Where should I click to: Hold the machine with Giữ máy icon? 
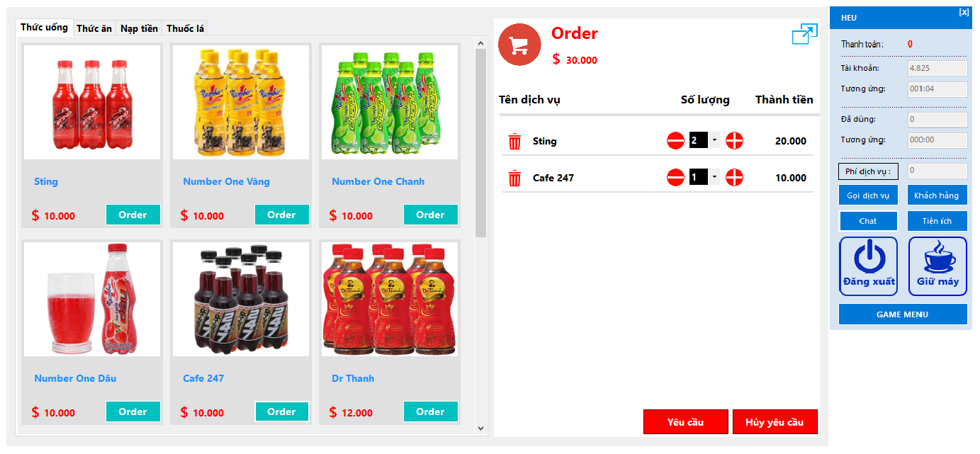pyautogui.click(x=937, y=266)
